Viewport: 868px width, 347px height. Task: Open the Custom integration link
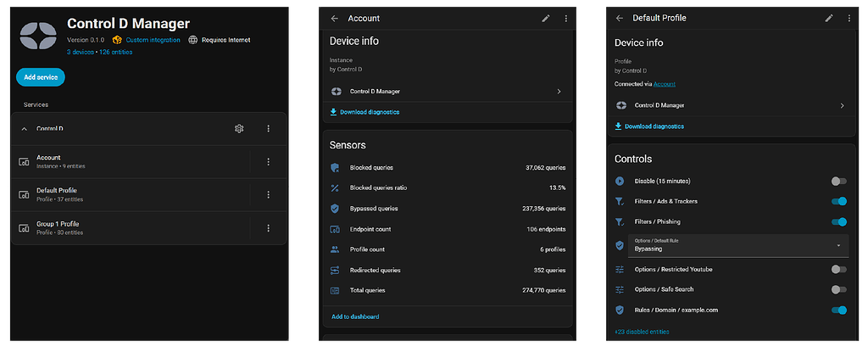click(x=153, y=40)
